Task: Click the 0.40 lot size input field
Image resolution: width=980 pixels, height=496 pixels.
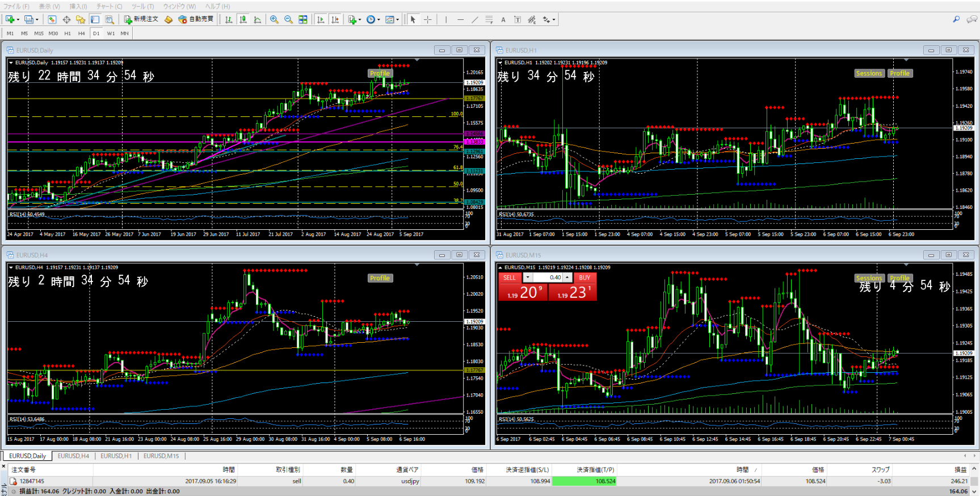Action: 548,278
